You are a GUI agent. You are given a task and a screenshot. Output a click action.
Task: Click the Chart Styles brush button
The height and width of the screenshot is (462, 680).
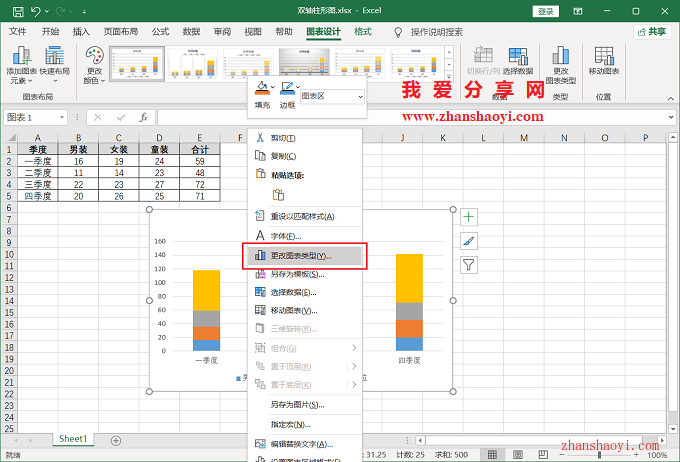click(x=469, y=241)
